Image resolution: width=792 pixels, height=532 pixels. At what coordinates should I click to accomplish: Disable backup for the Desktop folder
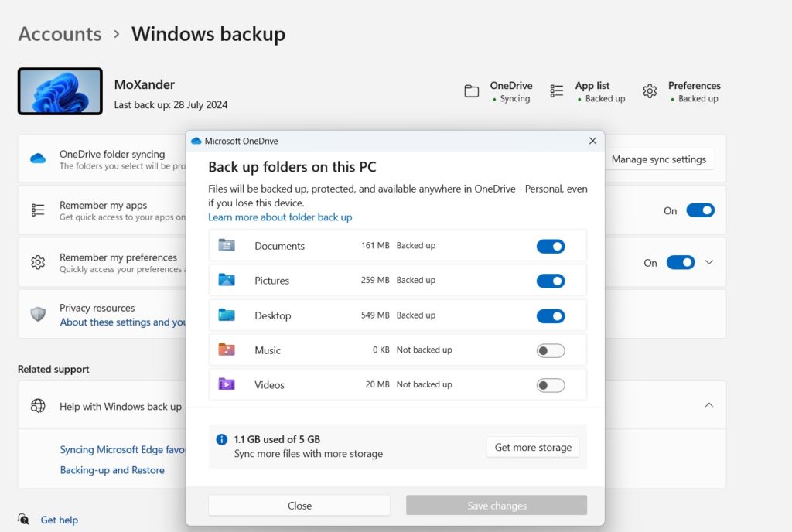tap(551, 315)
